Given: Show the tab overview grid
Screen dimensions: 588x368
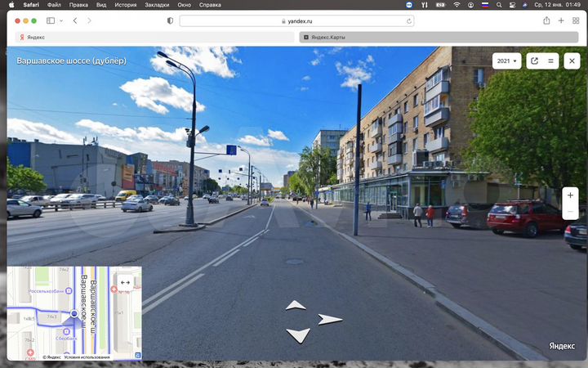Looking at the screenshot, I should (576, 20).
